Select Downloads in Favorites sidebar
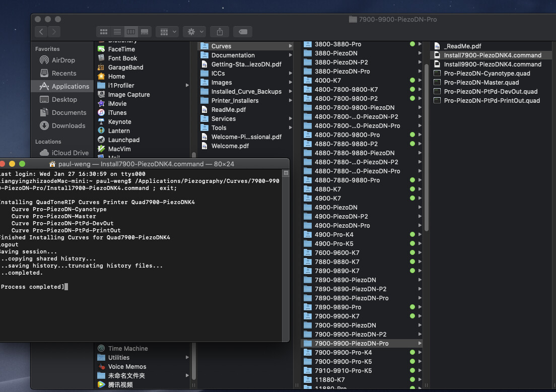Screen dimensions: 556x392 68,125
